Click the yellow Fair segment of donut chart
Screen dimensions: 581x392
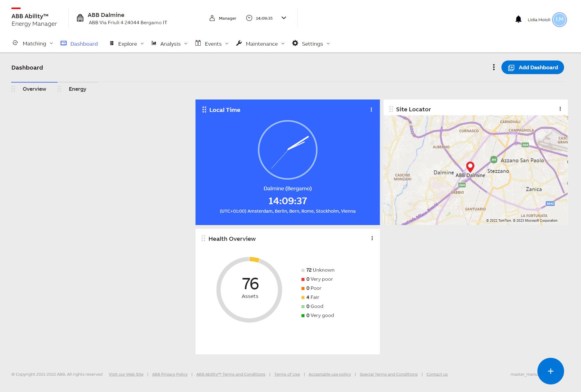[x=254, y=260]
